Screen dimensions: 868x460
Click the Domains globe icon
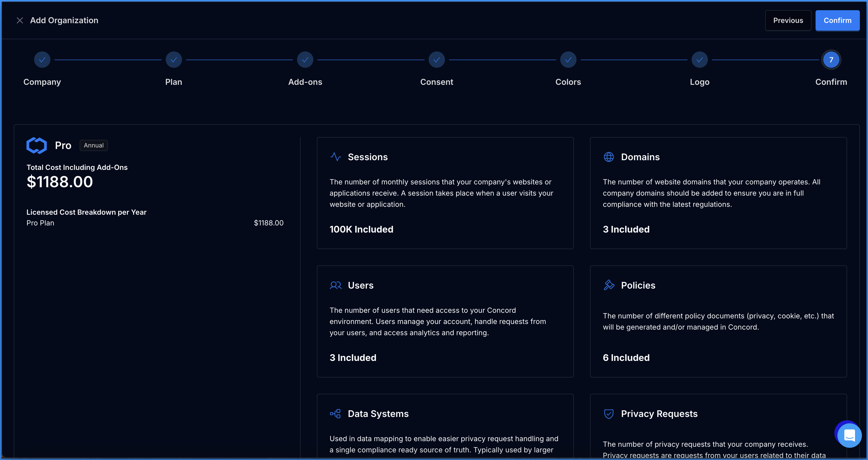pyautogui.click(x=609, y=157)
